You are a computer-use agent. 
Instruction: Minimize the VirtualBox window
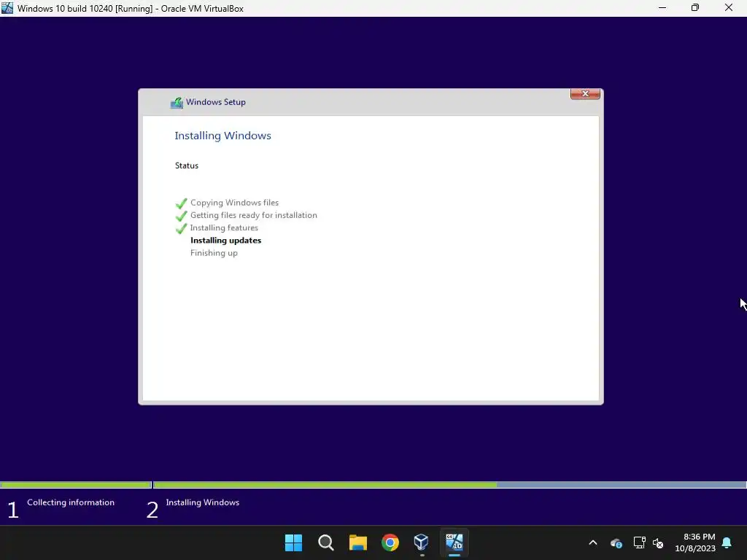click(x=662, y=8)
